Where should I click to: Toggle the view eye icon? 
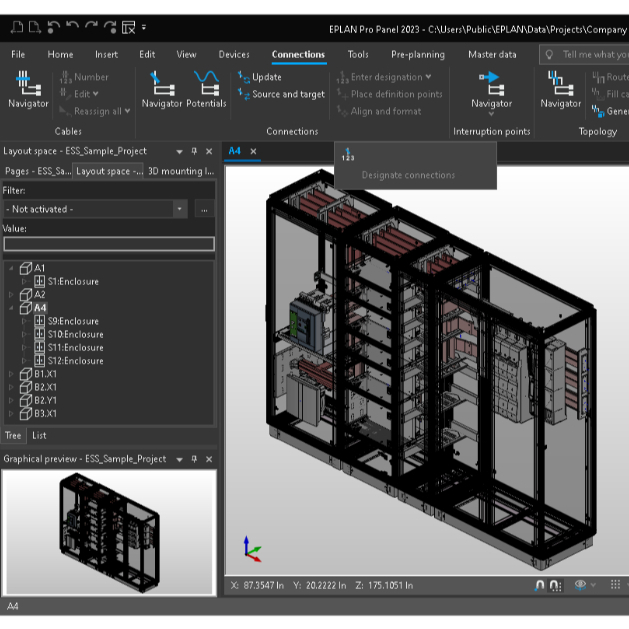580,585
